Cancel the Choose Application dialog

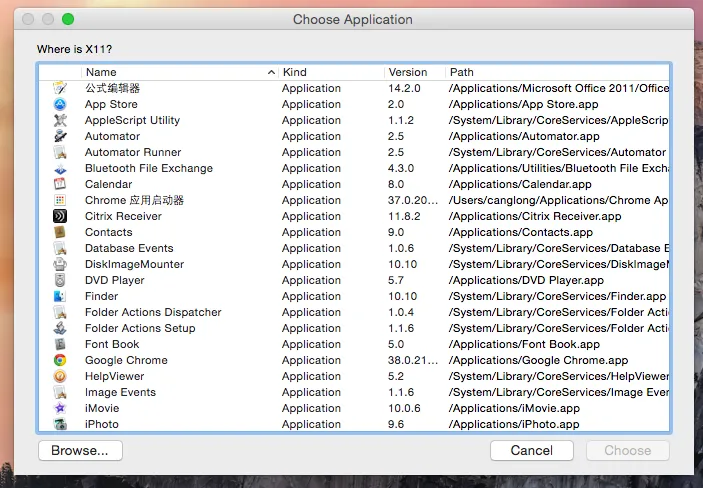[532, 450]
